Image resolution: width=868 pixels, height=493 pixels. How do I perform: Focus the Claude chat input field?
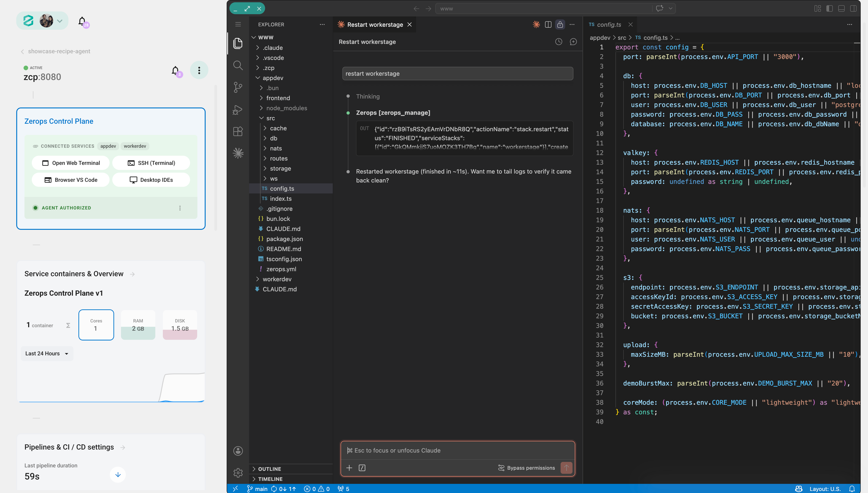click(x=457, y=450)
